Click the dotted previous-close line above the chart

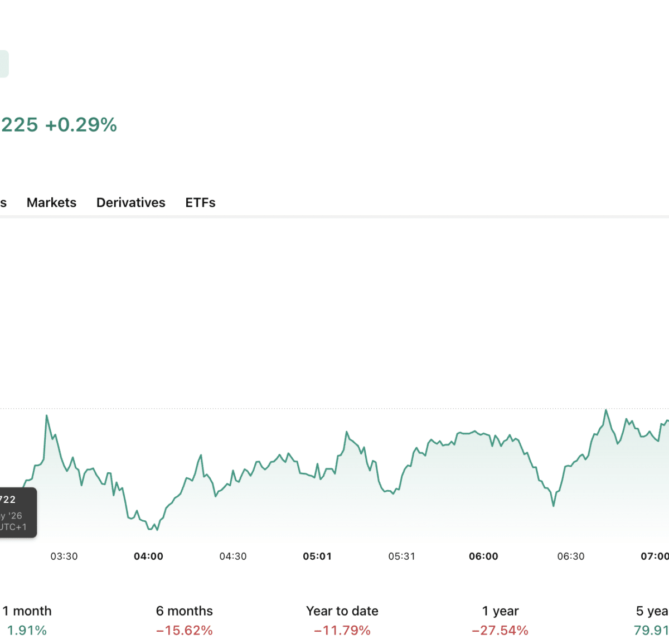(334, 409)
